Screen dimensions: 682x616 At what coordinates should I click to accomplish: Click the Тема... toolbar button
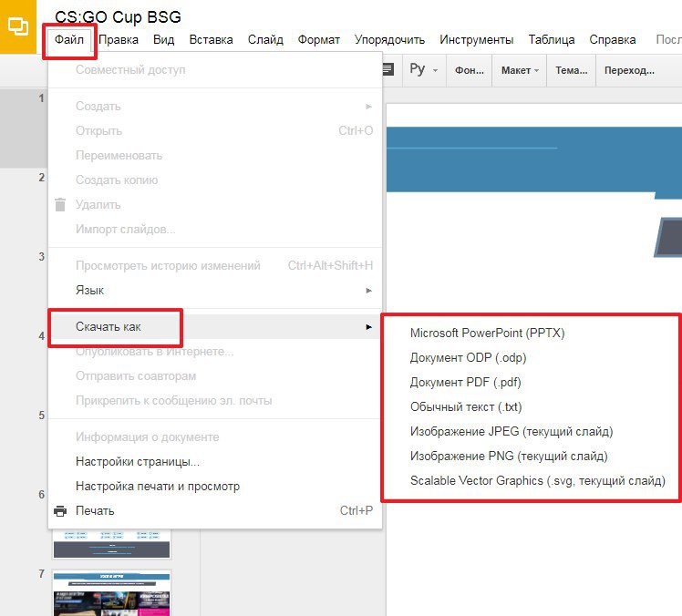click(x=571, y=70)
